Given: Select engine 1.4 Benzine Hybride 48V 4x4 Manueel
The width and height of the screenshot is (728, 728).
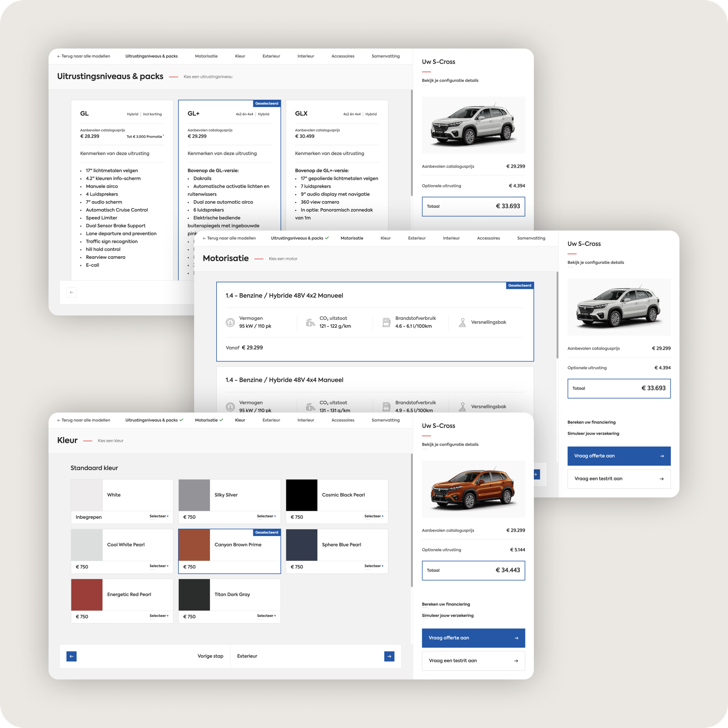Looking at the screenshot, I should (x=375, y=389).
